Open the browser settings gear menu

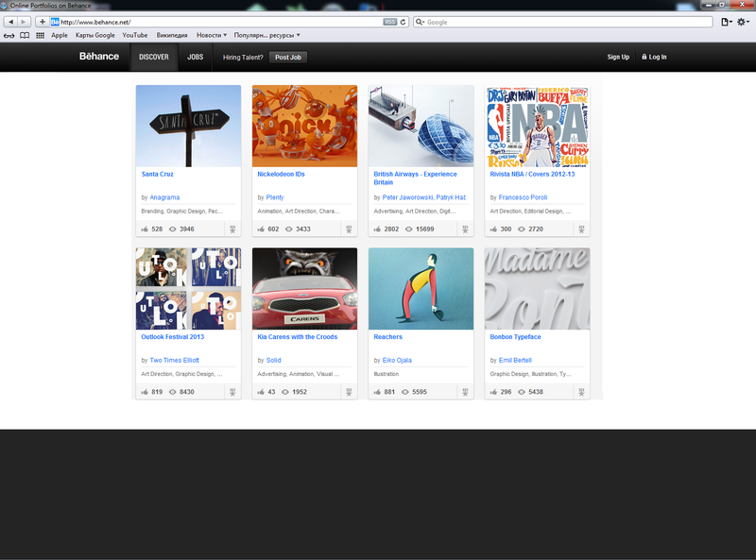[x=743, y=22]
